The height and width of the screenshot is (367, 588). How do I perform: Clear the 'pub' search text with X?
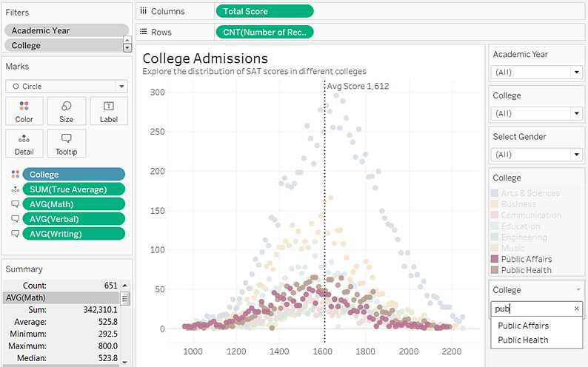(577, 309)
